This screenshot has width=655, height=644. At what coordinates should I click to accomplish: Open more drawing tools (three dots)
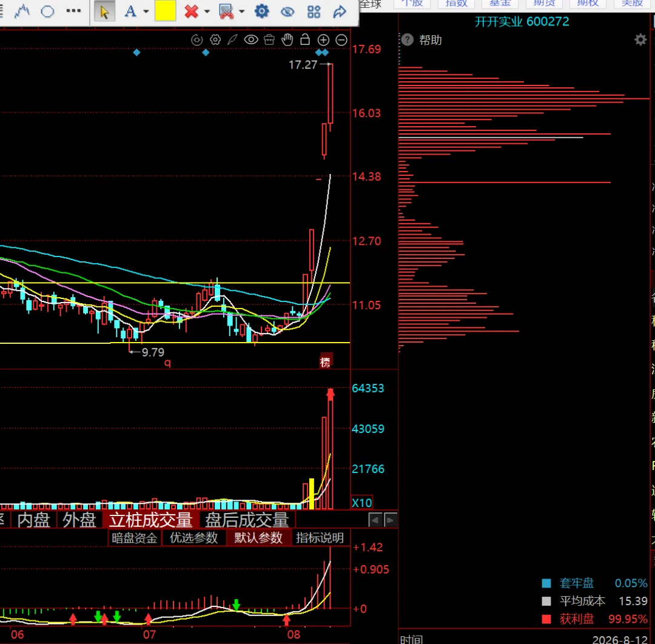73,11
